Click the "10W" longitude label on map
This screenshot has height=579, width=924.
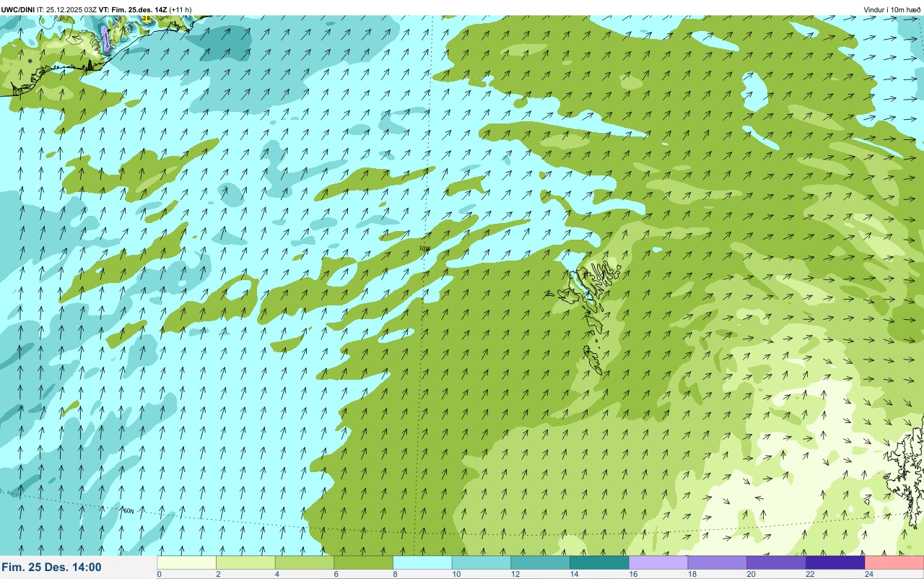pos(424,248)
